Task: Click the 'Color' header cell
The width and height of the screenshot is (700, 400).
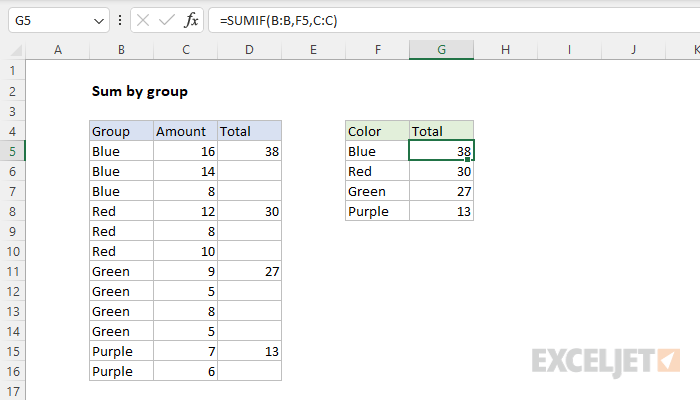Action: (x=378, y=131)
